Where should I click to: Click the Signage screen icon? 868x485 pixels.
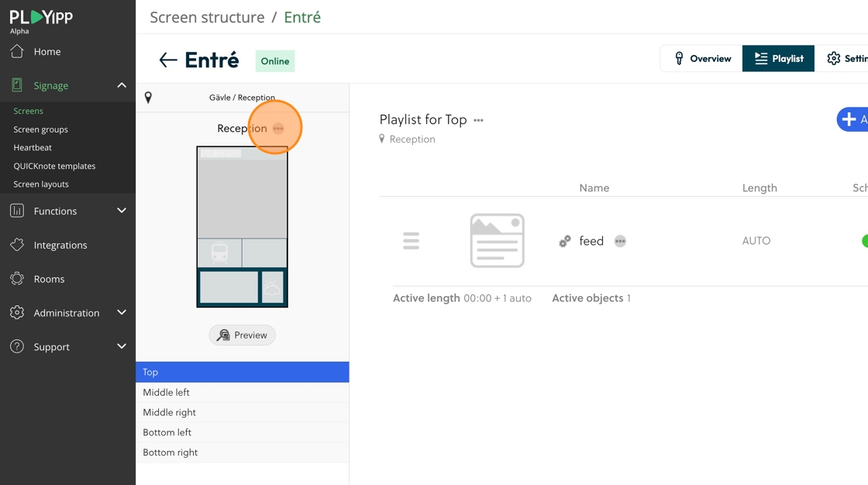point(17,84)
